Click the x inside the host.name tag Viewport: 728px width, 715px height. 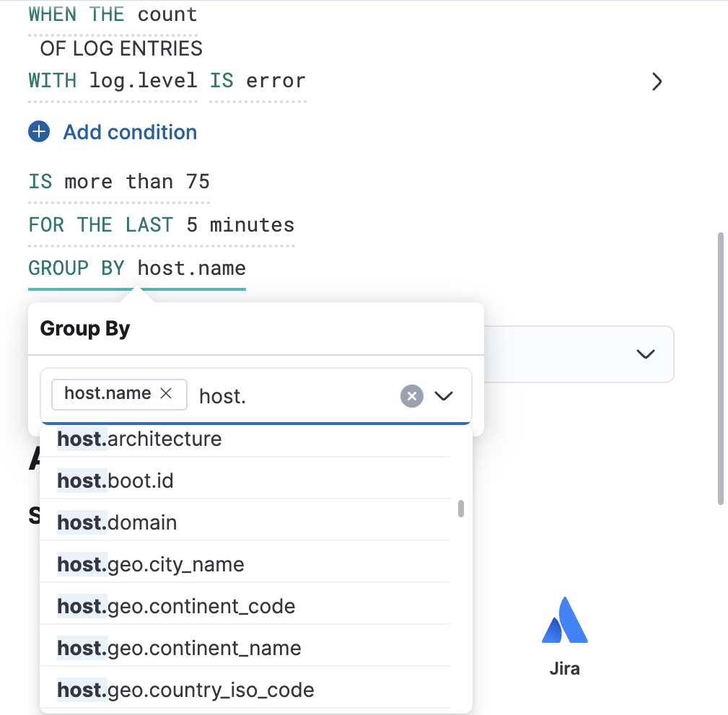167,394
